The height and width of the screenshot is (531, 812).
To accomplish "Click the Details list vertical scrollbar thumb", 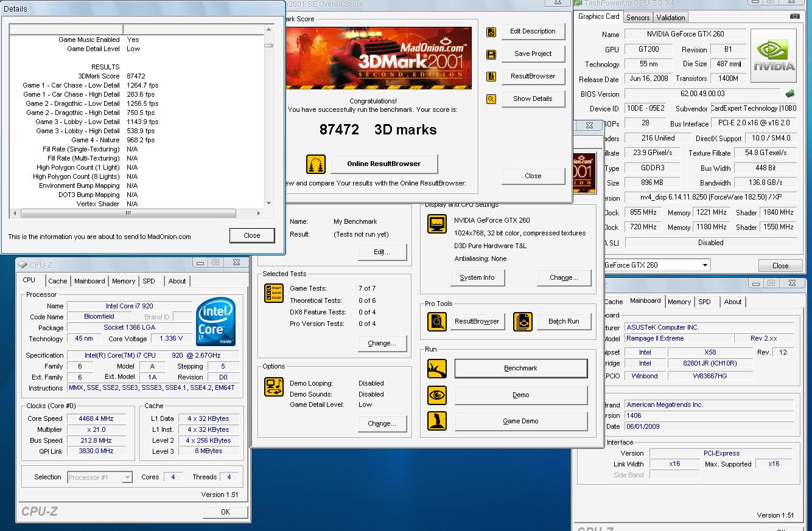I will (x=269, y=45).
